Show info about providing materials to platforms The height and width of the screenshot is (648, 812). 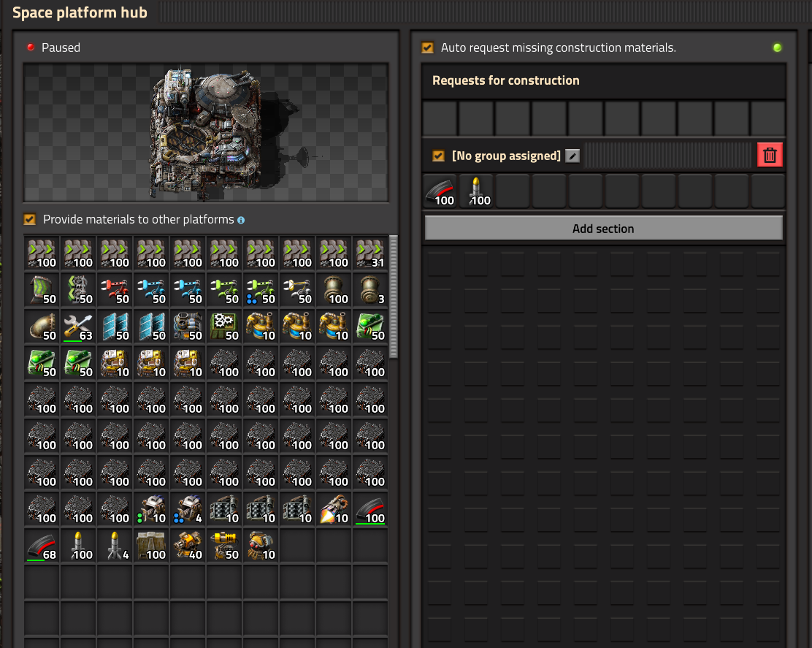click(x=241, y=220)
